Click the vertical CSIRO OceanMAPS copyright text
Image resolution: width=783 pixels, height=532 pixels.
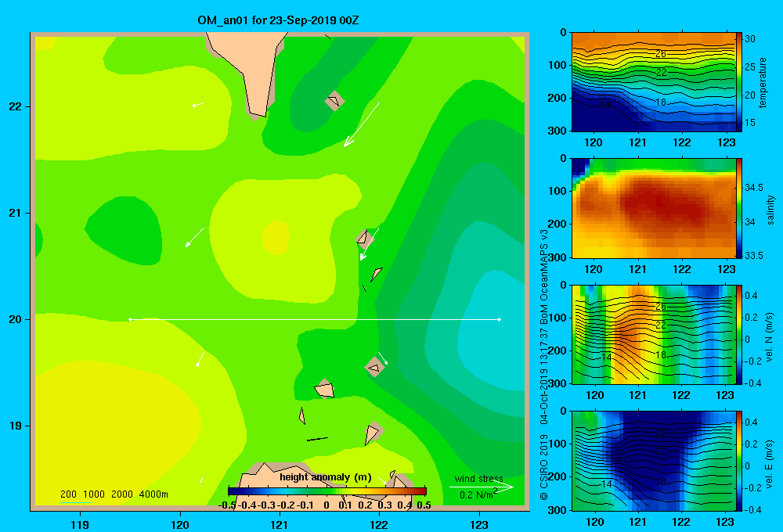(544, 365)
